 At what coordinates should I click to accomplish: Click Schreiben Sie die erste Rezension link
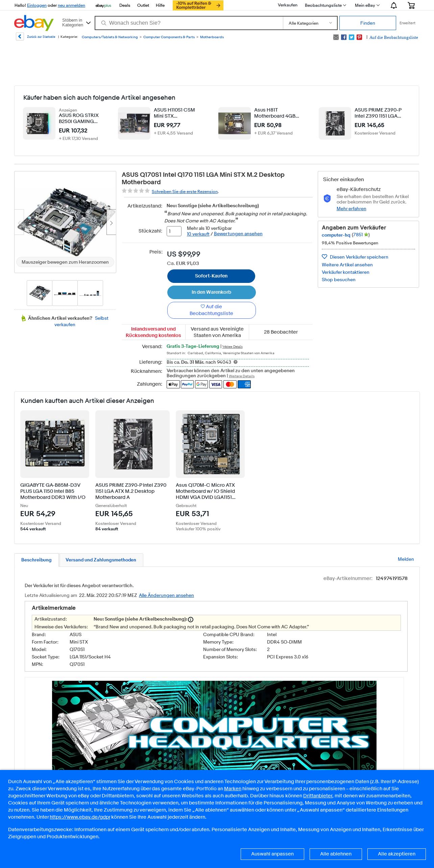[x=185, y=192]
